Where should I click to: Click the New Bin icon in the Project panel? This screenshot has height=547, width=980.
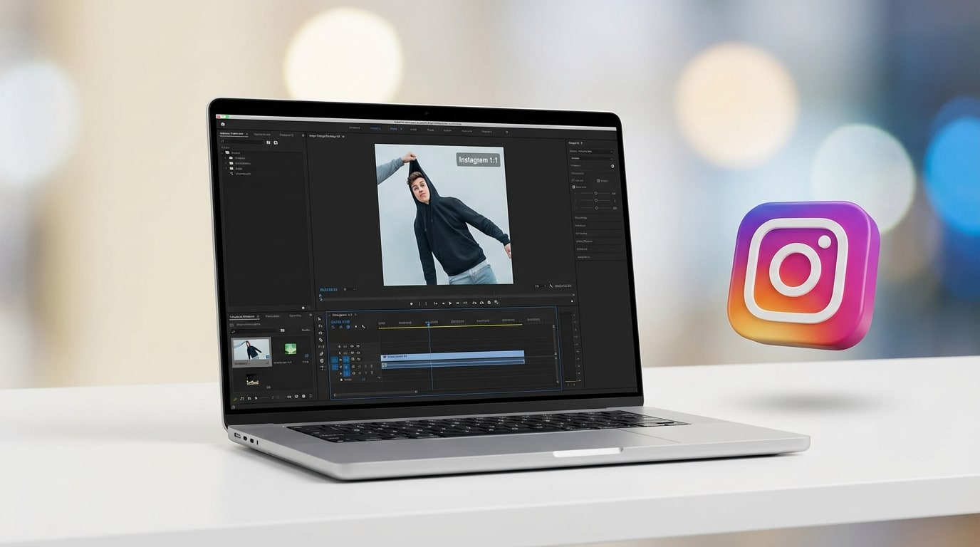point(276,142)
